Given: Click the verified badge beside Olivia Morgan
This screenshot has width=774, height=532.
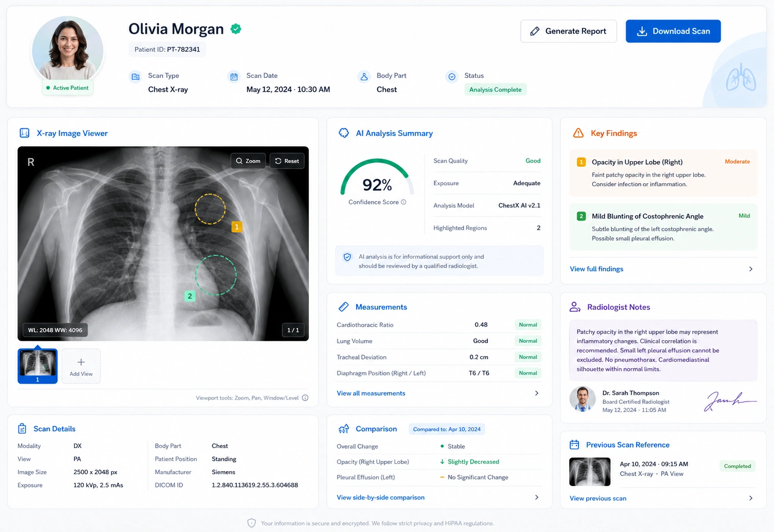Looking at the screenshot, I should pyautogui.click(x=236, y=29).
